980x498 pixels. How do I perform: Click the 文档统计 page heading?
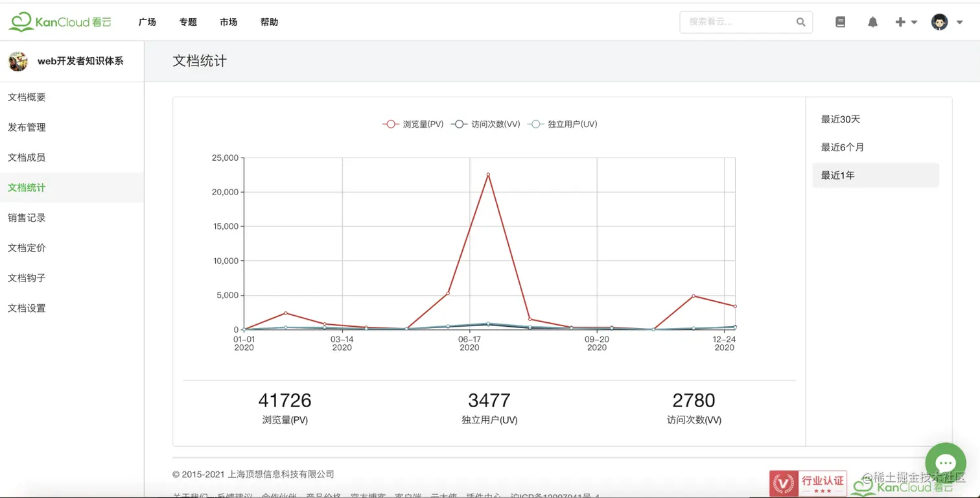tap(200, 61)
